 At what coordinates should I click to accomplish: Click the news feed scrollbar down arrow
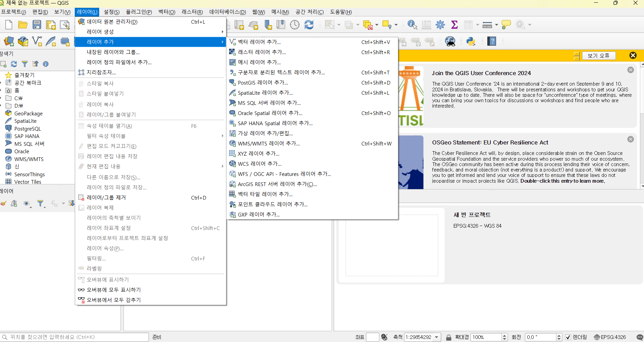point(642,186)
